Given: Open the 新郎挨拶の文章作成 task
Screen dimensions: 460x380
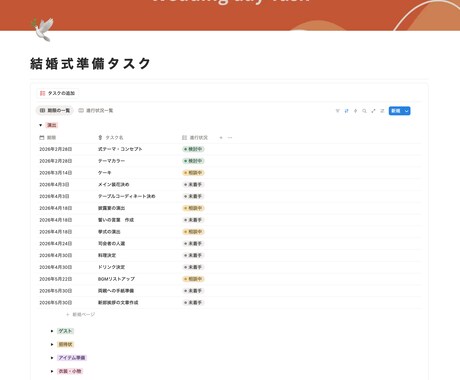Looking at the screenshot, I should pyautogui.click(x=118, y=303).
